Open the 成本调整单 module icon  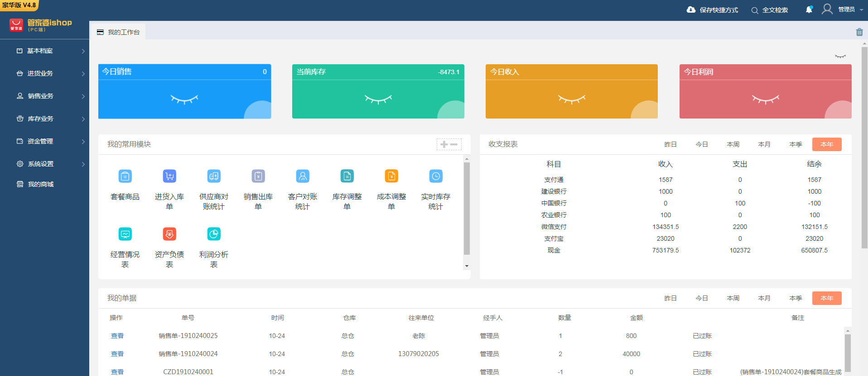(391, 176)
